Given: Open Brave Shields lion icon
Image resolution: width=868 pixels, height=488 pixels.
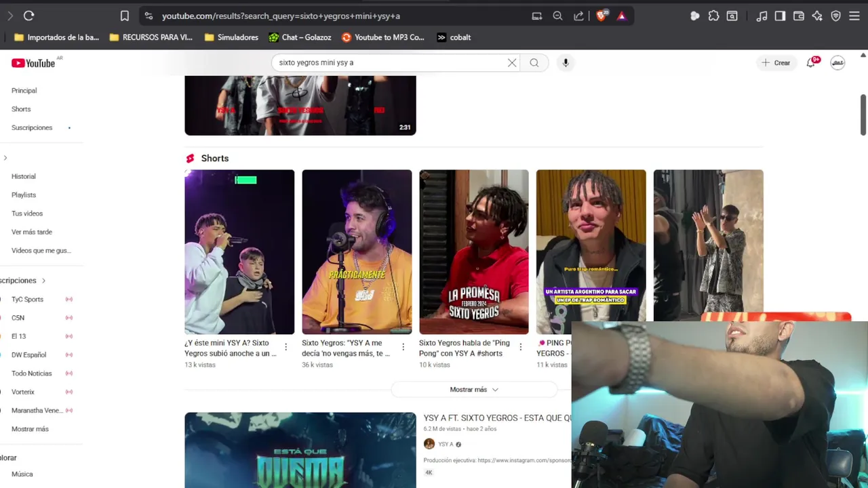Looking at the screenshot, I should [x=601, y=16].
